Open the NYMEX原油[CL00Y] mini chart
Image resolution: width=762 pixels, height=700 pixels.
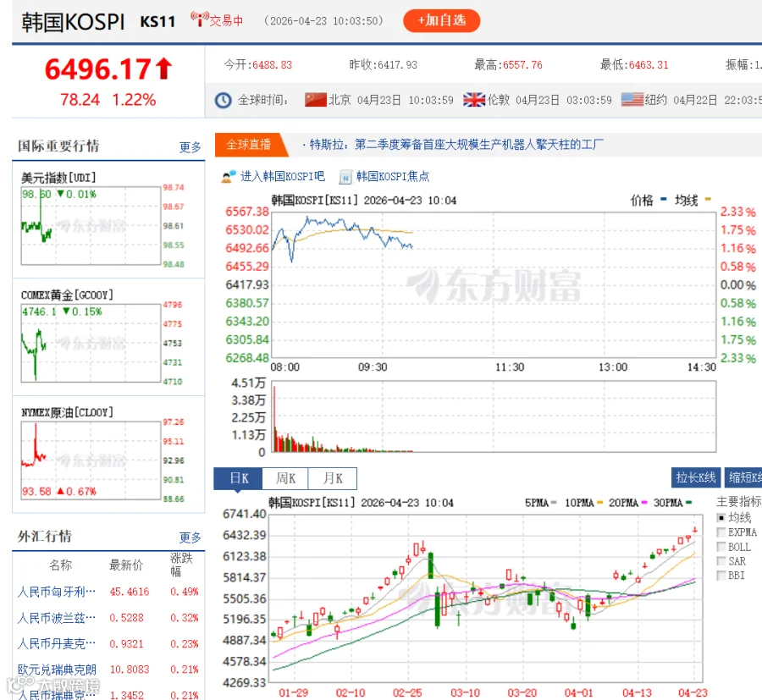(91, 460)
